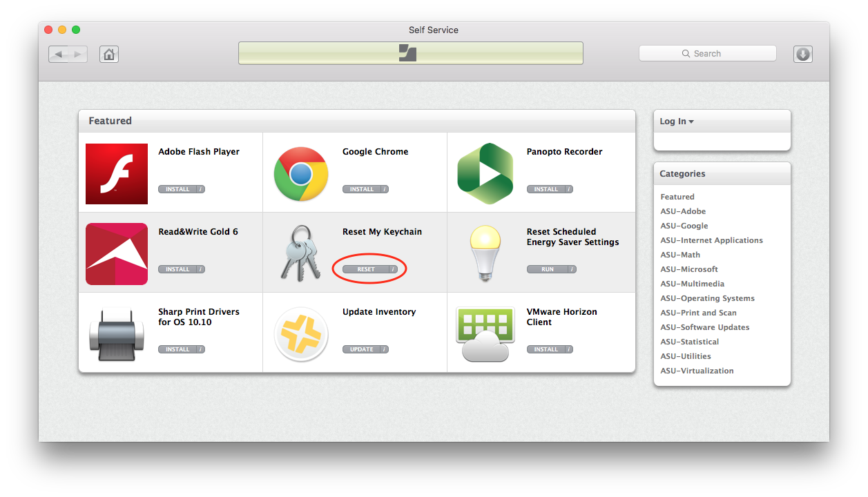Open the Downloads icon in the toolbar
Viewport: 868px width, 497px height.
click(802, 54)
